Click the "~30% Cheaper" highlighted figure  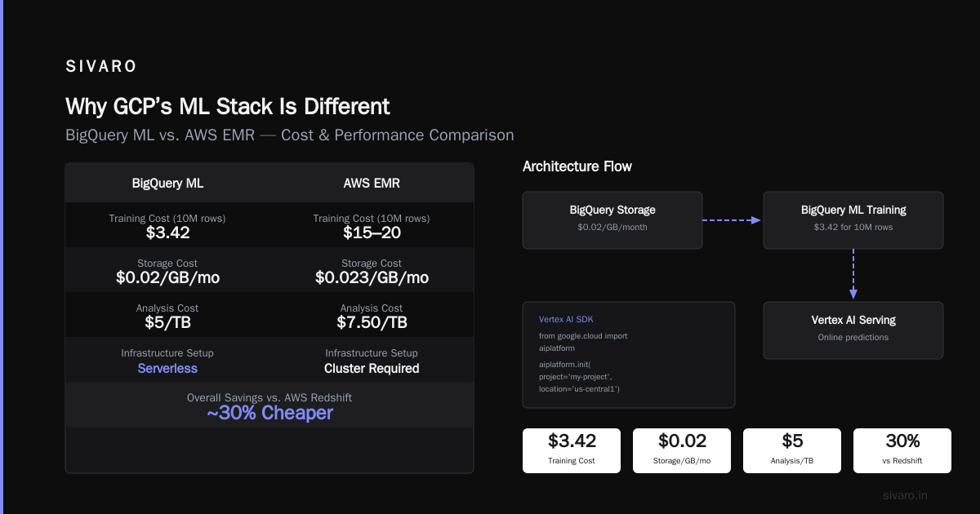point(269,413)
